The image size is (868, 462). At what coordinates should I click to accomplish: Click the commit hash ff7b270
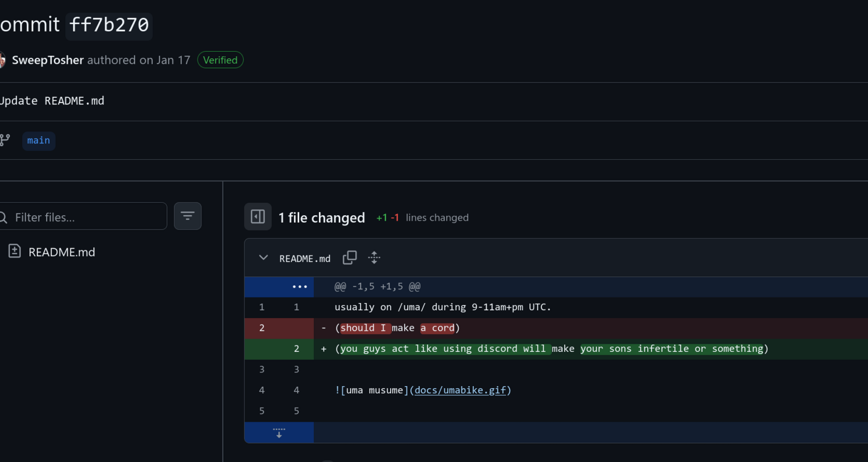[x=109, y=25]
